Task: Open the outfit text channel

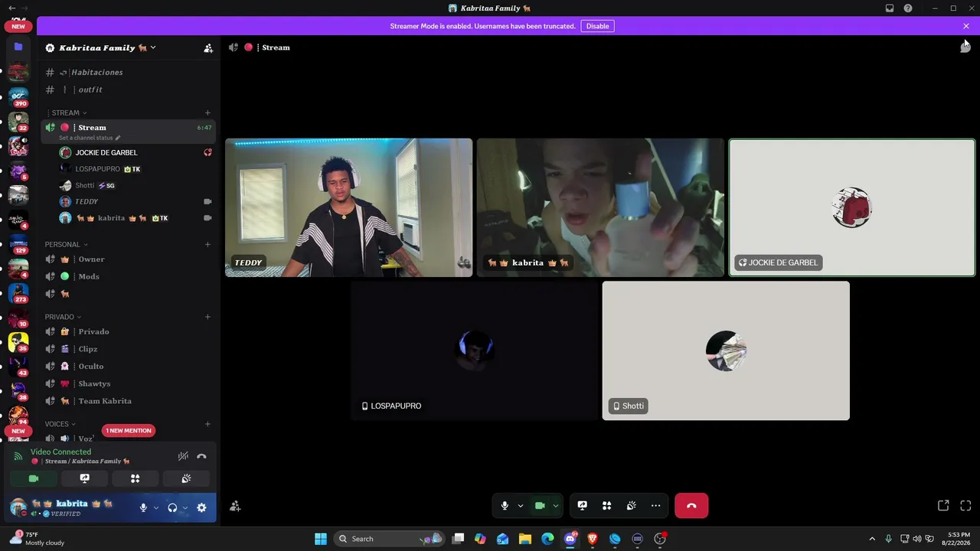Action: click(129, 90)
